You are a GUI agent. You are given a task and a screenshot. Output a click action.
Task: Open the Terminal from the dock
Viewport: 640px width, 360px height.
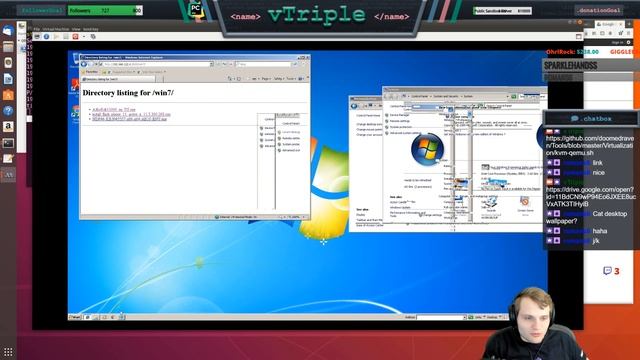[x=8, y=143]
